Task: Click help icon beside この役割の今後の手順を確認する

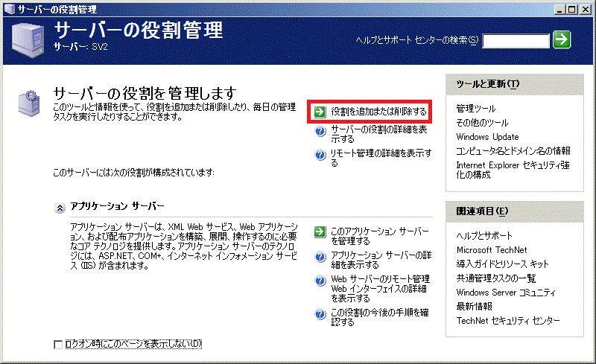Action: tap(320, 313)
